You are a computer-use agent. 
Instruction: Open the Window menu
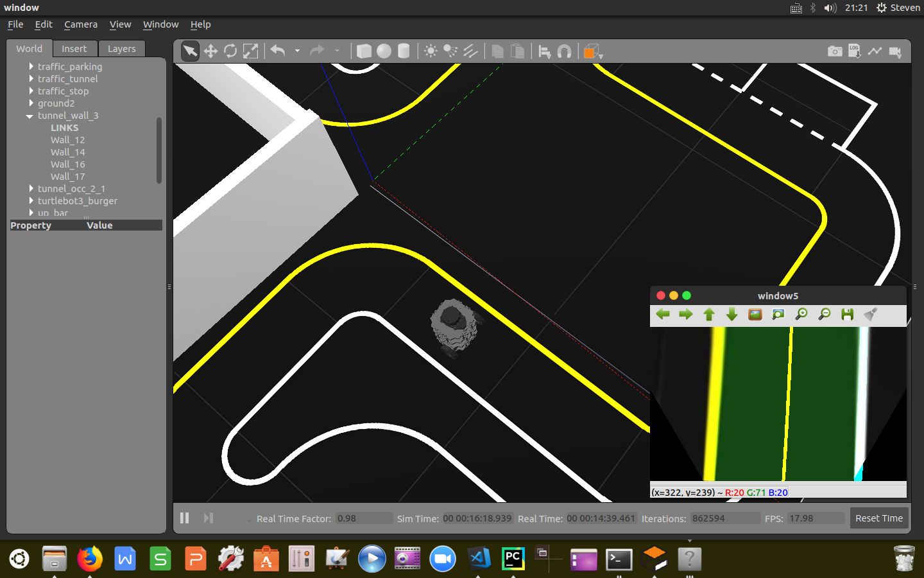coord(160,24)
